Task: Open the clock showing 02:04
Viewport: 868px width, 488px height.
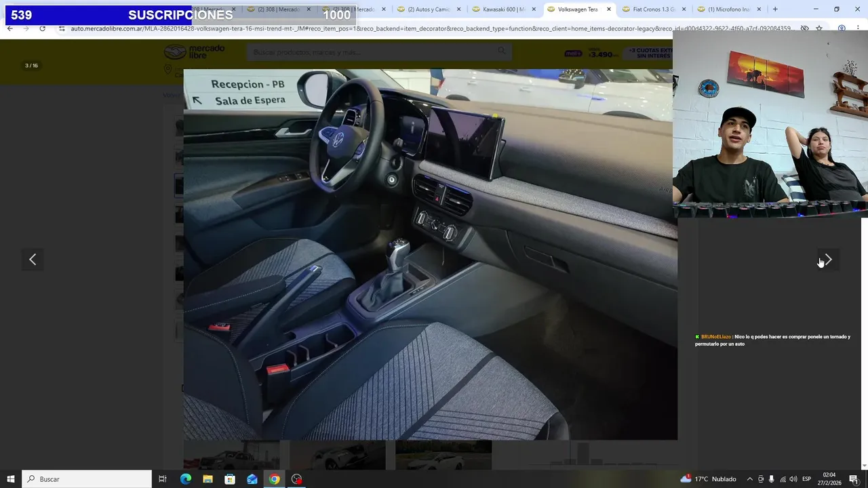Action: pos(829,479)
